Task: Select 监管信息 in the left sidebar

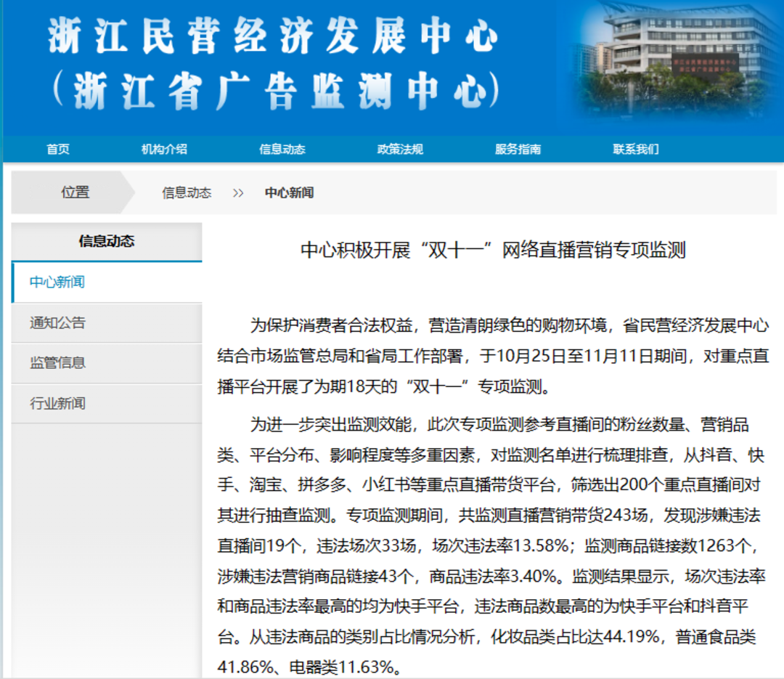Action: [x=107, y=363]
